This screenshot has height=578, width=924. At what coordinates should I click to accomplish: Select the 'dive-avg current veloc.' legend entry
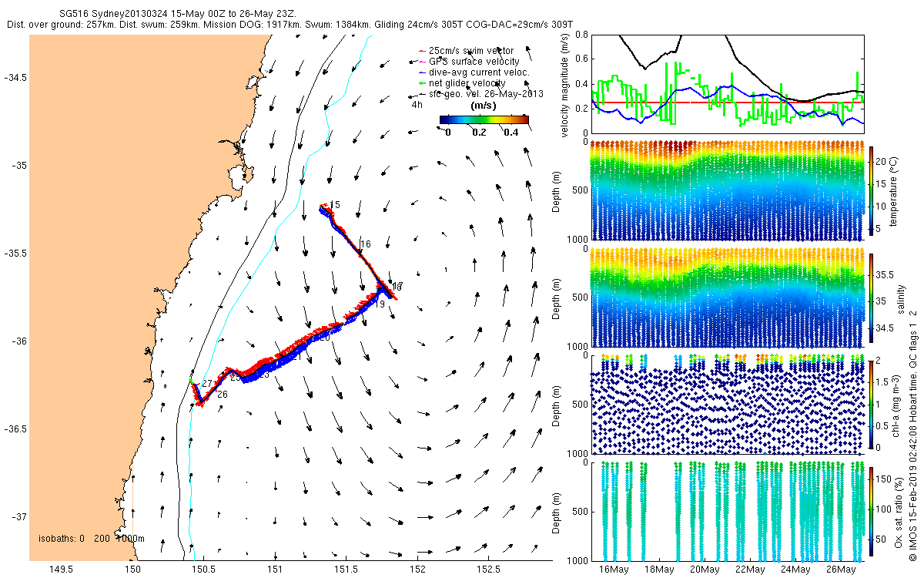[x=476, y=72]
